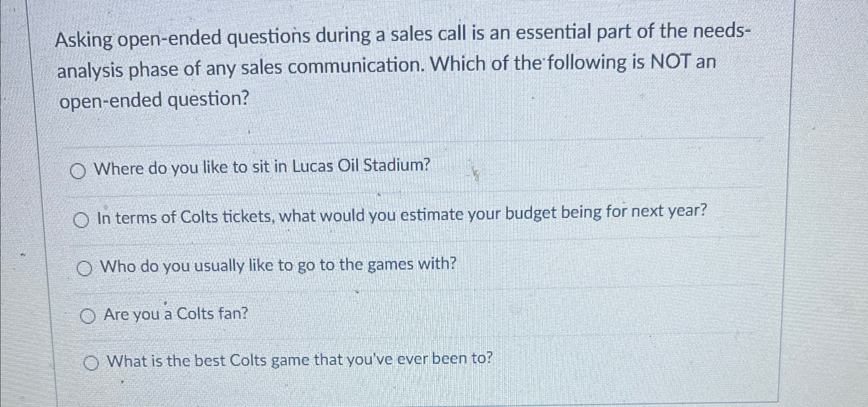Click the 'open-ended question?' final question line
Viewport: 868px width, 407px height.
click(155, 100)
